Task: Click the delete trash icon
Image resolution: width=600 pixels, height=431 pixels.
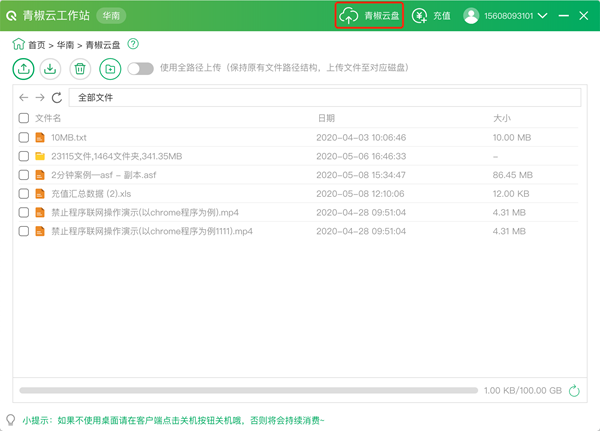Action: point(81,69)
